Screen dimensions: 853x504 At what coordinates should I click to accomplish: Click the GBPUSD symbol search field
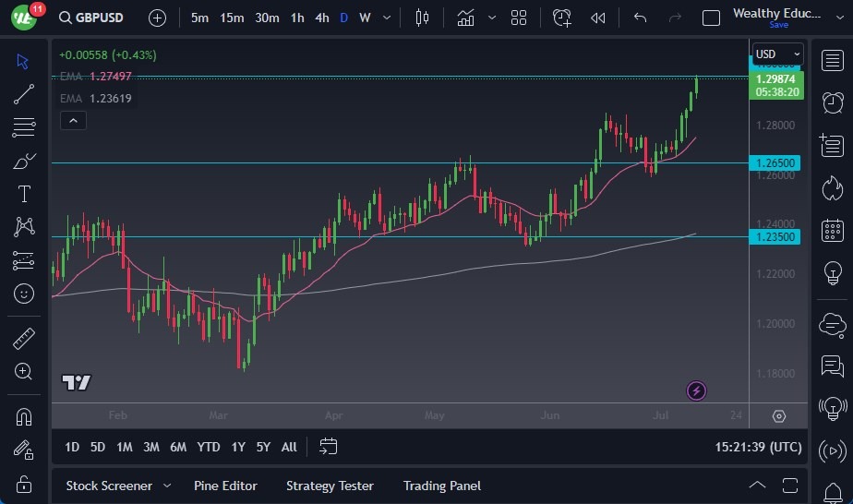97,18
